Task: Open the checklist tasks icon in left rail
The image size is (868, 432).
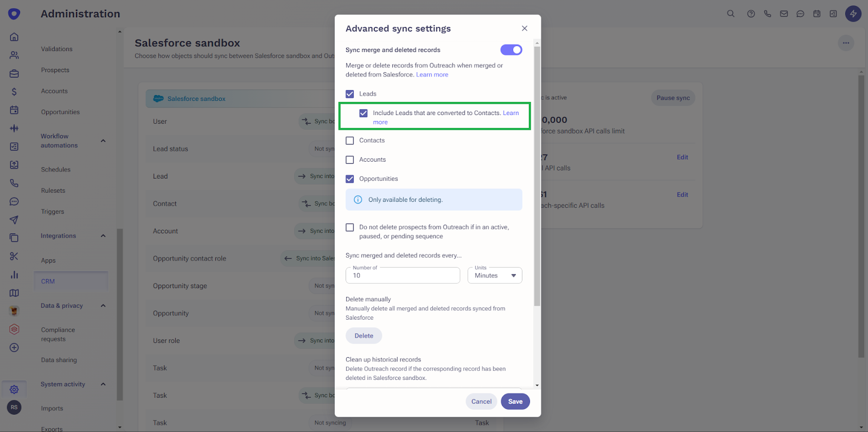Action: pyautogui.click(x=14, y=147)
